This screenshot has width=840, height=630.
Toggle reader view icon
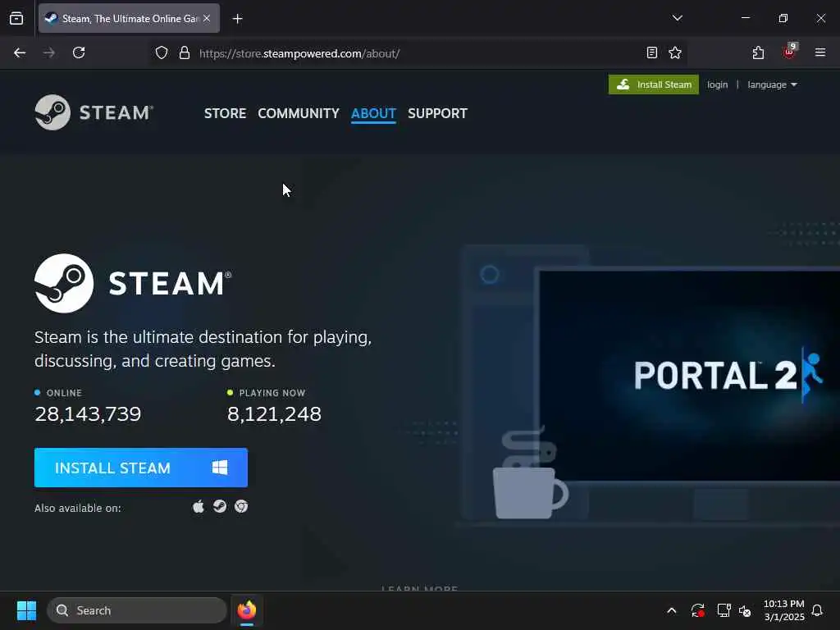click(x=651, y=52)
